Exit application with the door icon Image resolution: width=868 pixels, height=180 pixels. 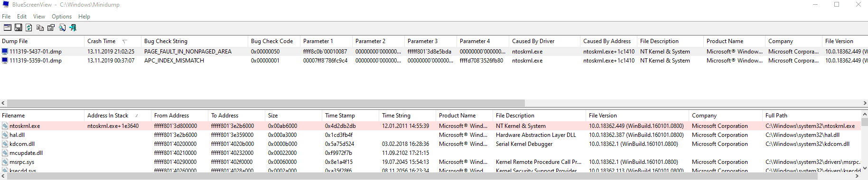click(73, 27)
